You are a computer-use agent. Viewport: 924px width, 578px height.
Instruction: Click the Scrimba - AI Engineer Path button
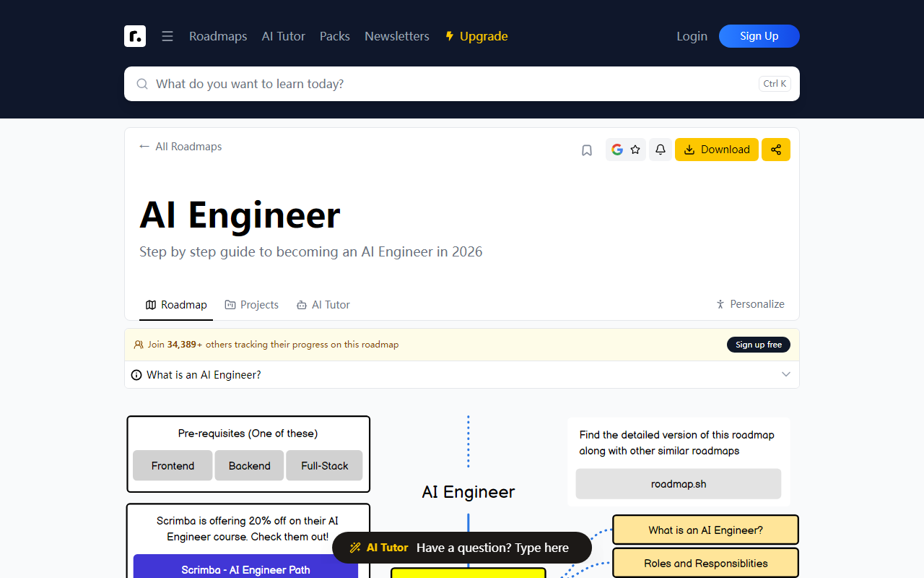tap(245, 566)
